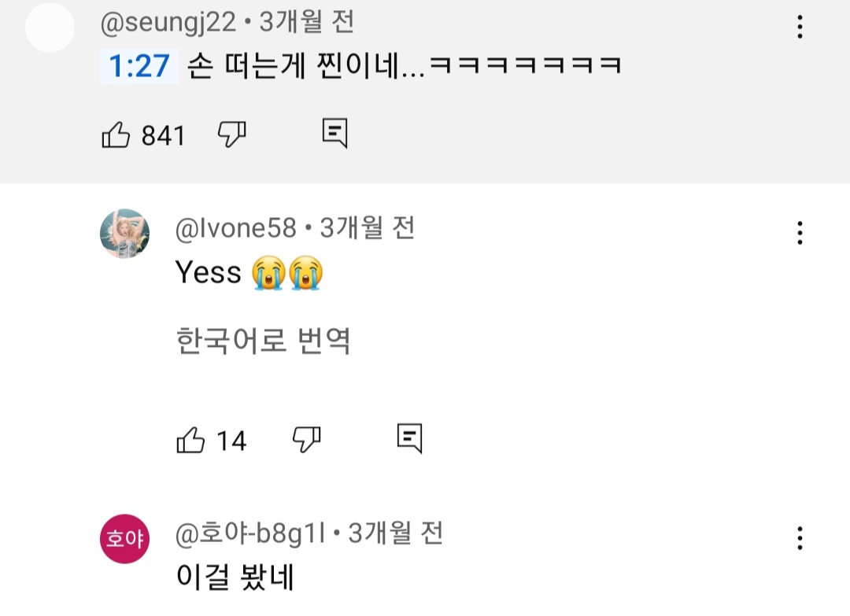Reply to the @Ivone58 comment

click(x=409, y=437)
